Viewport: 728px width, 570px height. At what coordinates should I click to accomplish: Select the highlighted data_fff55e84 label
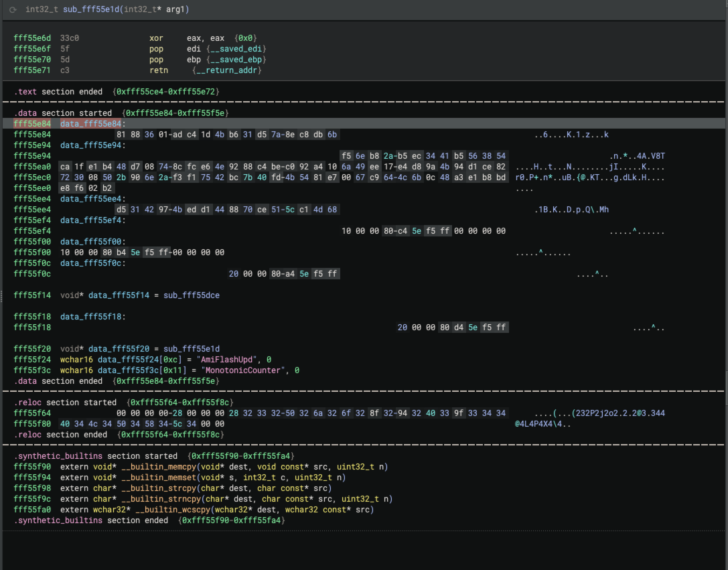(x=91, y=124)
